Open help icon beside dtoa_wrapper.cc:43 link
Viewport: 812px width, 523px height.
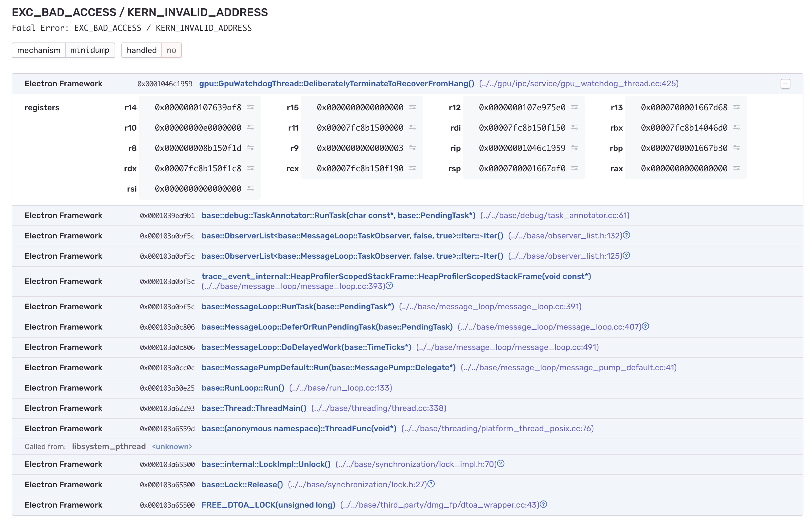(x=544, y=505)
